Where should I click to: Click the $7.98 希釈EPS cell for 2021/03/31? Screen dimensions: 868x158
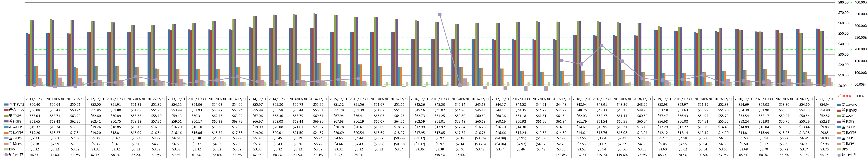(825, 144)
